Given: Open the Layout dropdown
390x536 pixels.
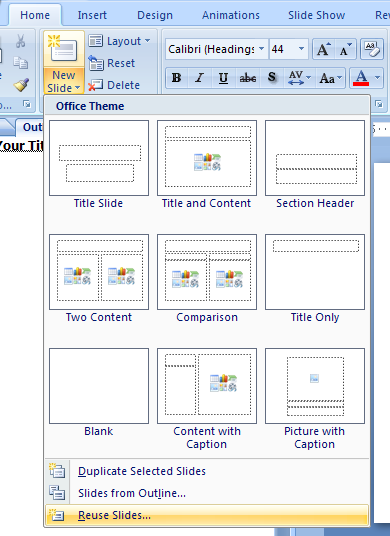Looking at the screenshot, I should pos(119,41).
